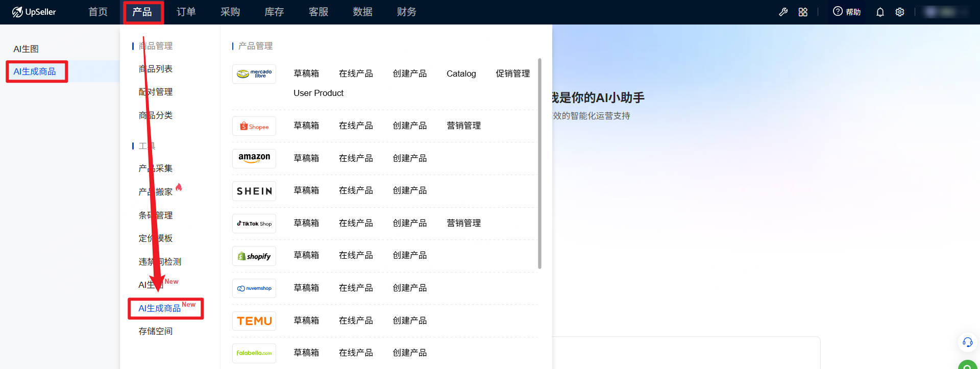The height and width of the screenshot is (369, 980).
Task: Open 产品采集 tool
Action: pyautogui.click(x=156, y=168)
